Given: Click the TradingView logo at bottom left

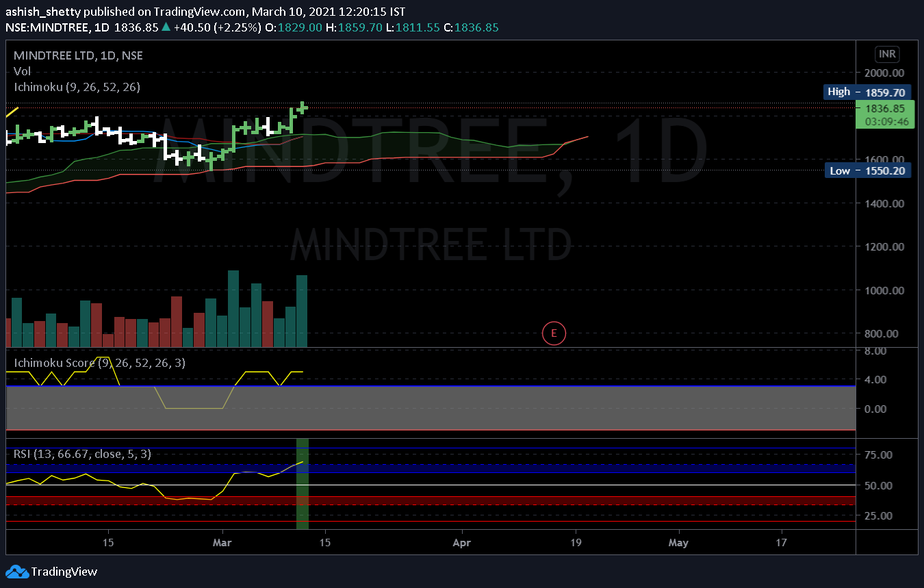Looking at the screenshot, I should 51,572.
